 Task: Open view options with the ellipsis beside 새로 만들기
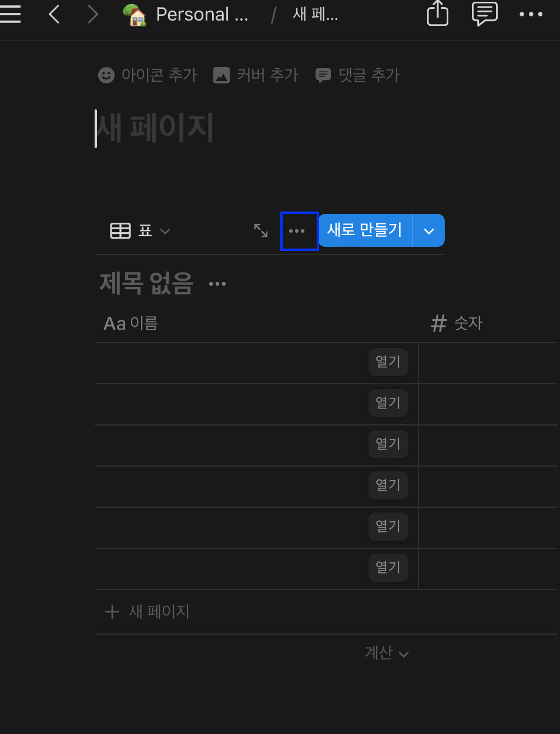(299, 230)
